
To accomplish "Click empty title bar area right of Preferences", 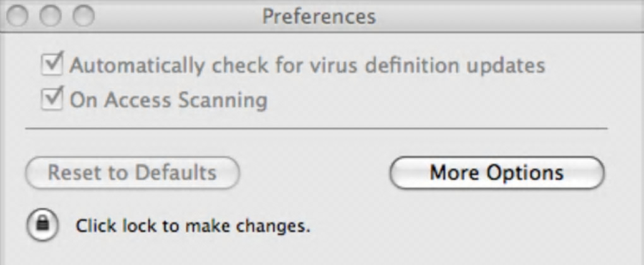I will 505,16.
